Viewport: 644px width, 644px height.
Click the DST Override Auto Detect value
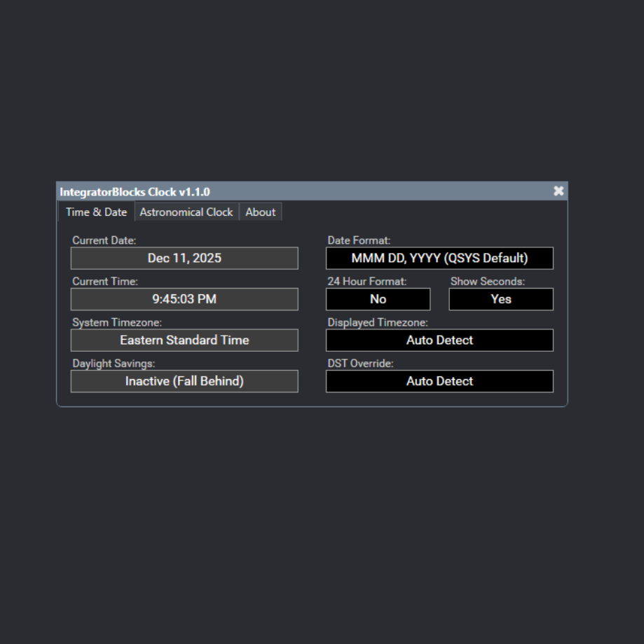[439, 381]
